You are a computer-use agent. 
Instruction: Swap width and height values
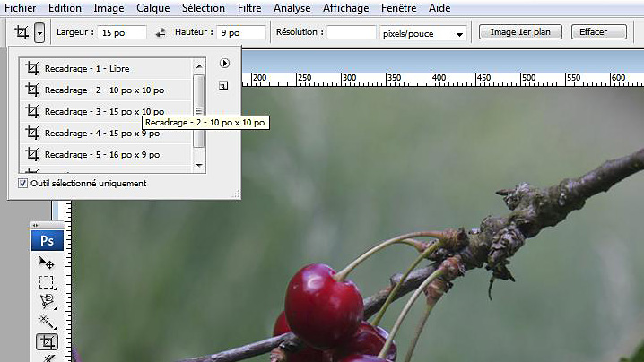click(161, 32)
